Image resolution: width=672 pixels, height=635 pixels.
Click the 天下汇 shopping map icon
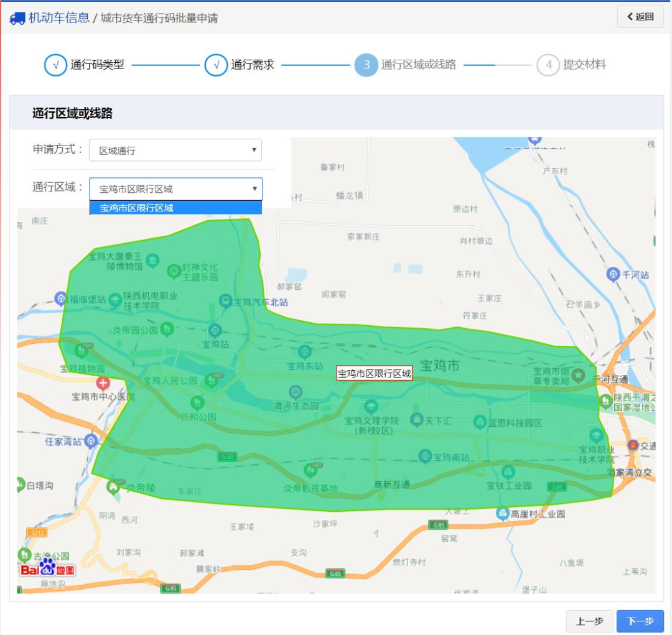(x=416, y=421)
